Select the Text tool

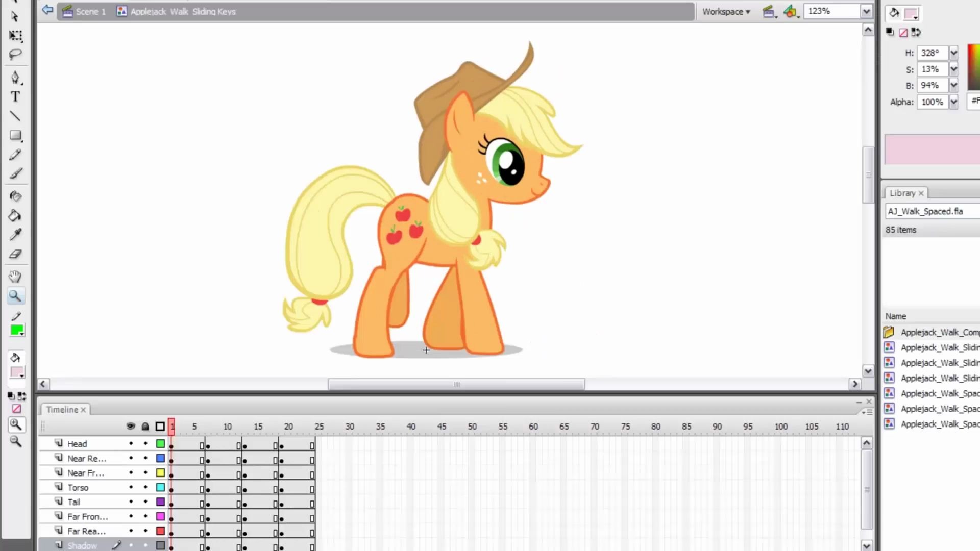pyautogui.click(x=15, y=96)
